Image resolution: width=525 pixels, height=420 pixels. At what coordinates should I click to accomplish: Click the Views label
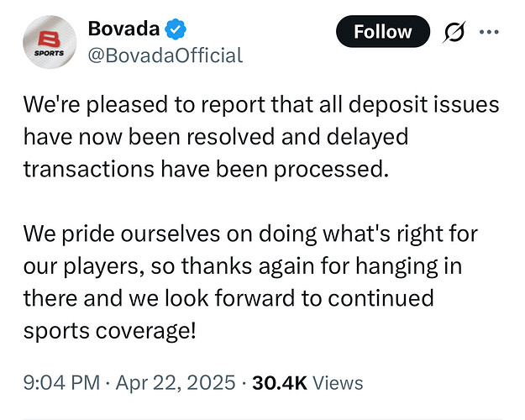(x=338, y=383)
